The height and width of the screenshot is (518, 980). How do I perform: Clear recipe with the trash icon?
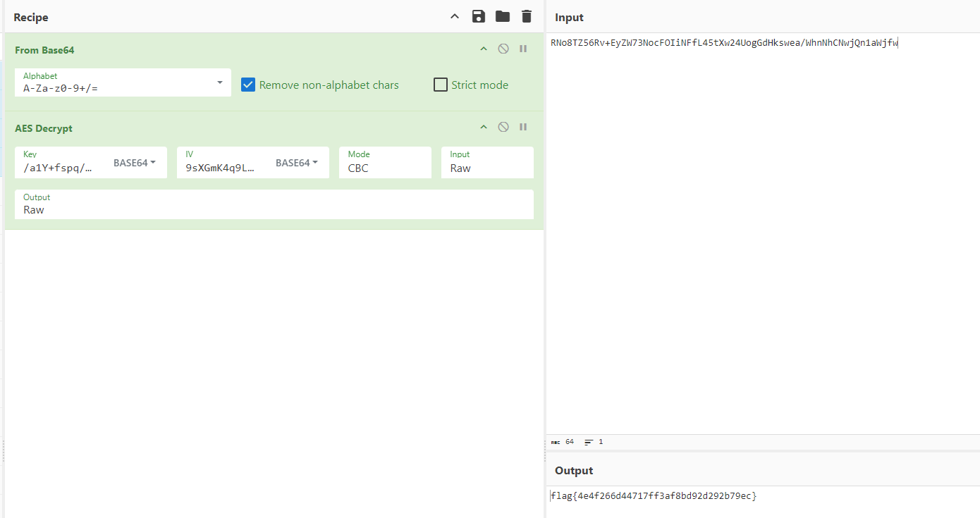pyautogui.click(x=527, y=17)
